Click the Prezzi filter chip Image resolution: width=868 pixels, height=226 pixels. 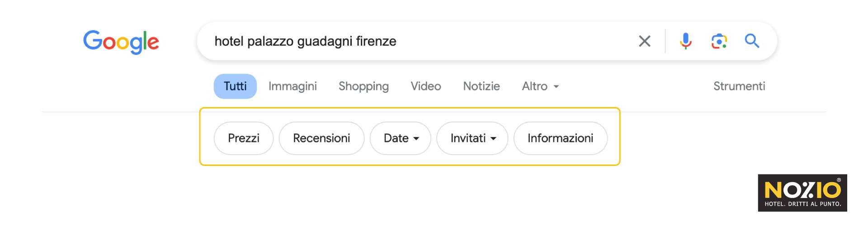[243, 138]
